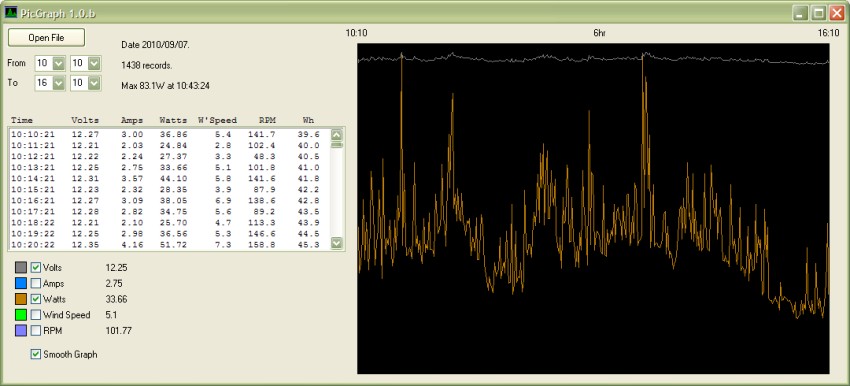
Task: Expand the From hour dropdown
Action: pos(59,63)
